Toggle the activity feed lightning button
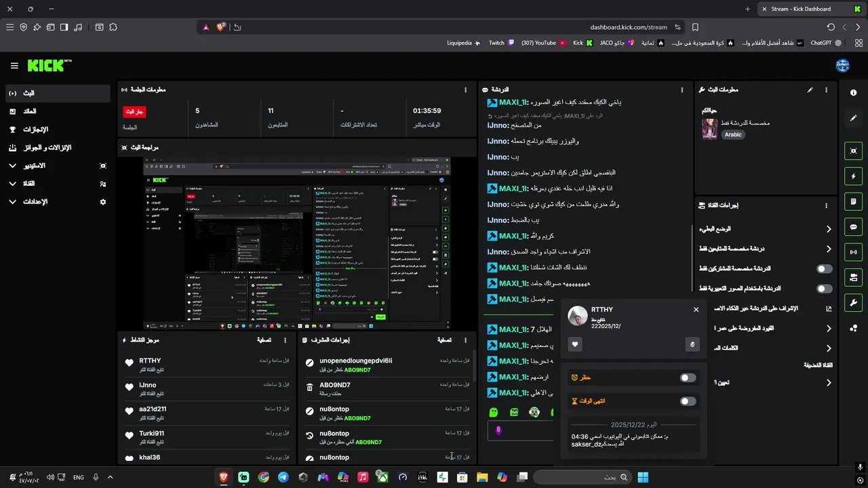 click(854, 176)
